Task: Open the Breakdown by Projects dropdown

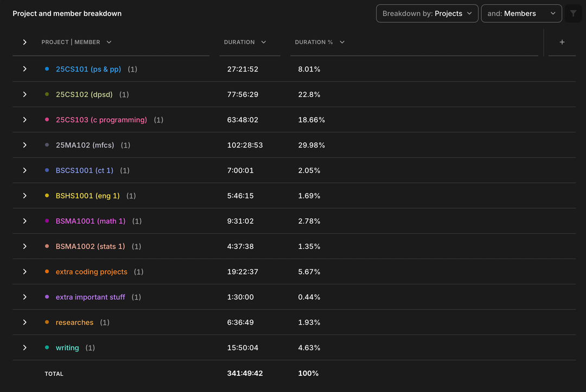Action: [x=426, y=14]
